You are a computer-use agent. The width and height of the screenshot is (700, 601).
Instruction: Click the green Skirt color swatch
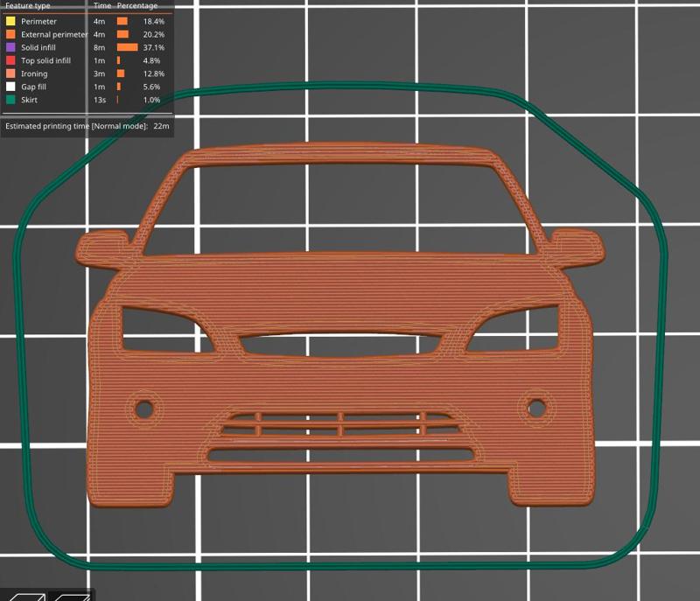(10, 100)
